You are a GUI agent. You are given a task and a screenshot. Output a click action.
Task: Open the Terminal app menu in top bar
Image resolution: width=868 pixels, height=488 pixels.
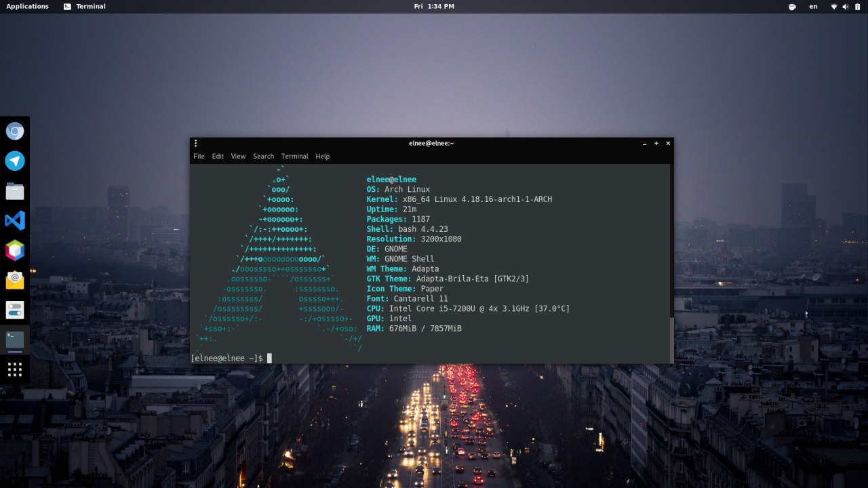pyautogui.click(x=84, y=6)
